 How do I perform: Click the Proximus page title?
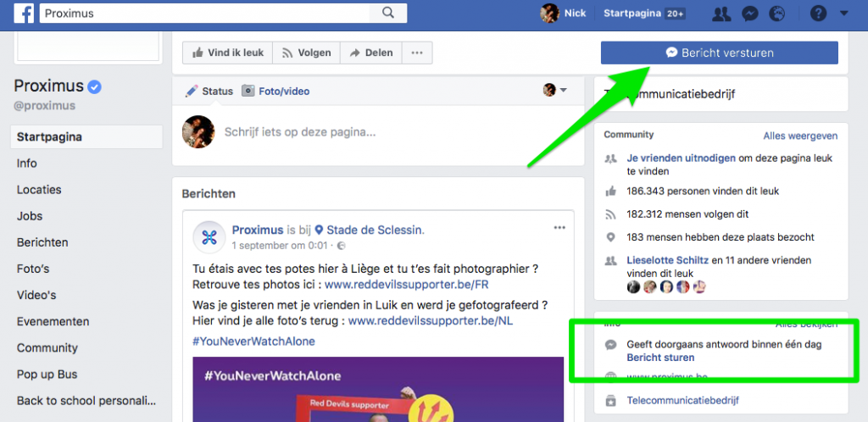(48, 86)
